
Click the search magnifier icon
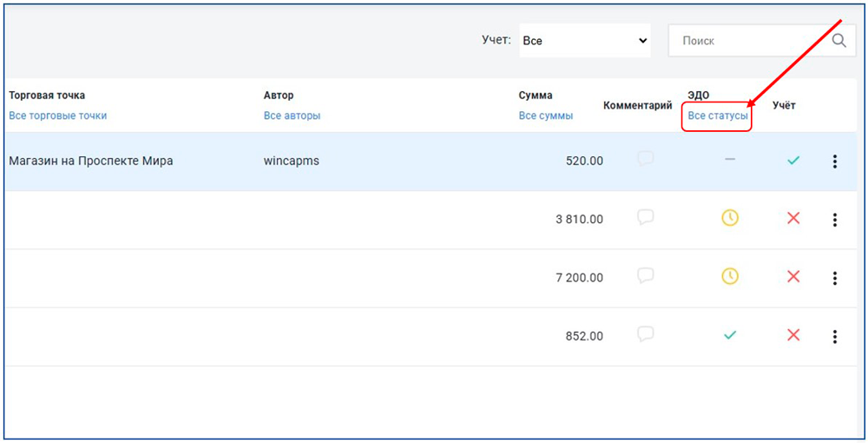click(x=838, y=41)
